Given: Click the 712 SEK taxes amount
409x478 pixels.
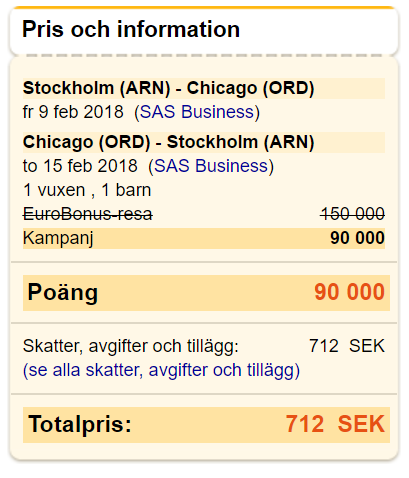Looking at the screenshot, I should 347,346.
